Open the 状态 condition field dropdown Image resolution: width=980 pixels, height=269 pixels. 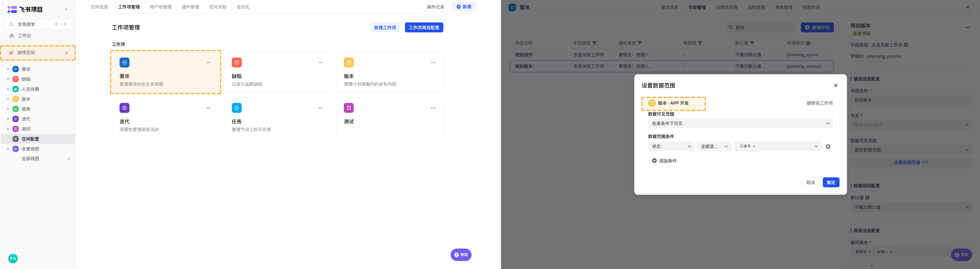[672, 147]
